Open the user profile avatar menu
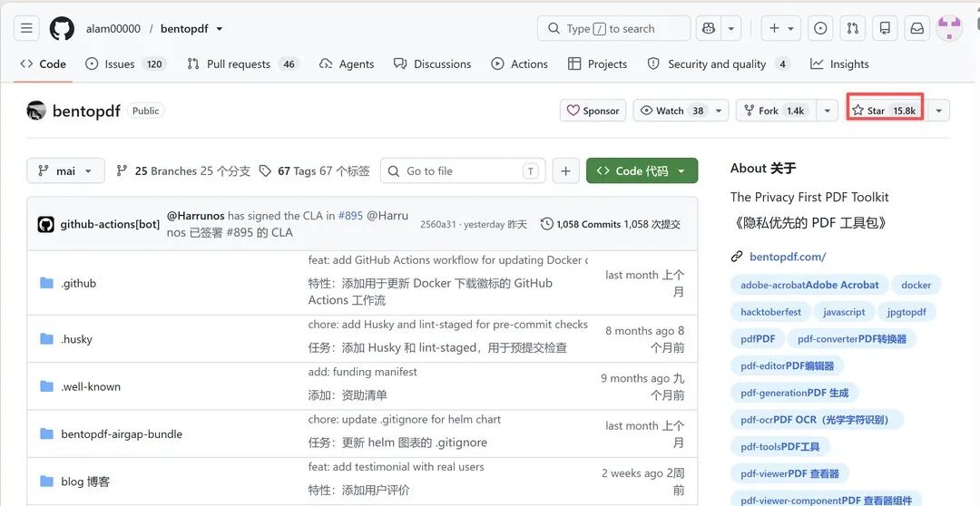This screenshot has height=506, width=980. (x=949, y=29)
